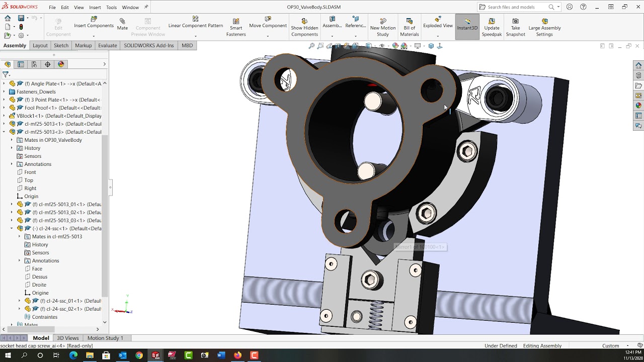This screenshot has width=644, height=362.
Task: Expand the FeatureManager tabs chevron
Action: [x=105, y=64]
